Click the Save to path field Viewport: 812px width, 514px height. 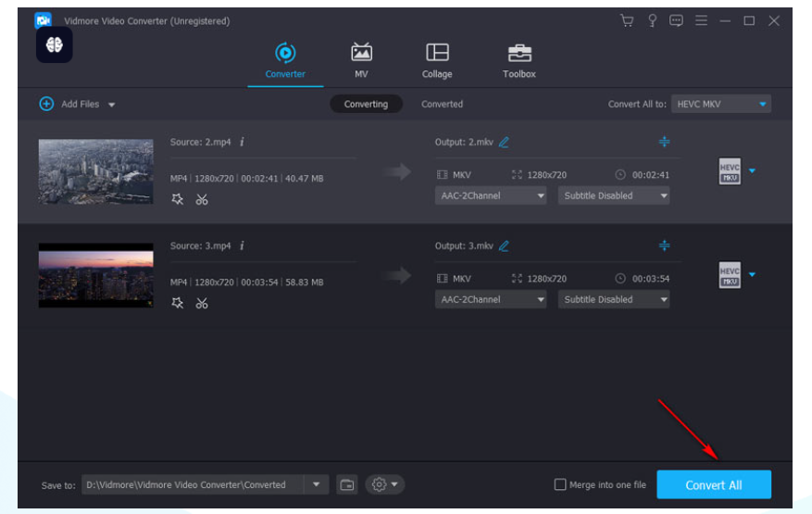[194, 484]
